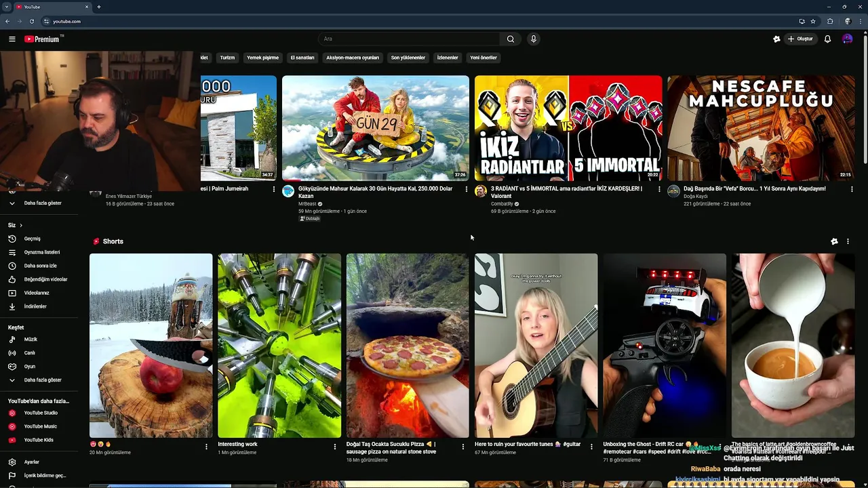Open the Nescafe Mahcupluğu video thumbnail
This screenshot has height=488, width=868.
[x=761, y=127]
